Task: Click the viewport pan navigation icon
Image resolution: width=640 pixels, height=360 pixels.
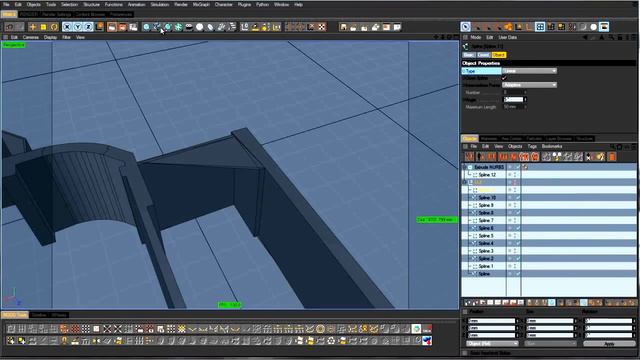Action: click(x=436, y=37)
